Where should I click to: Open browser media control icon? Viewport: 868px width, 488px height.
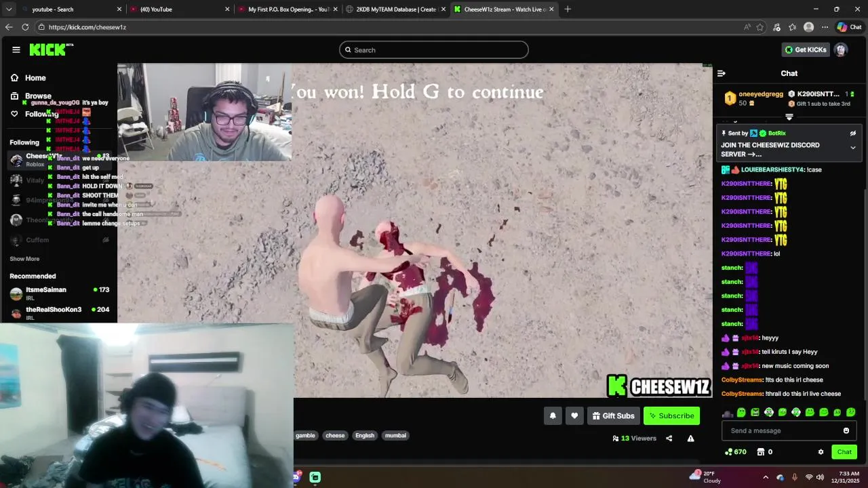[x=776, y=27]
